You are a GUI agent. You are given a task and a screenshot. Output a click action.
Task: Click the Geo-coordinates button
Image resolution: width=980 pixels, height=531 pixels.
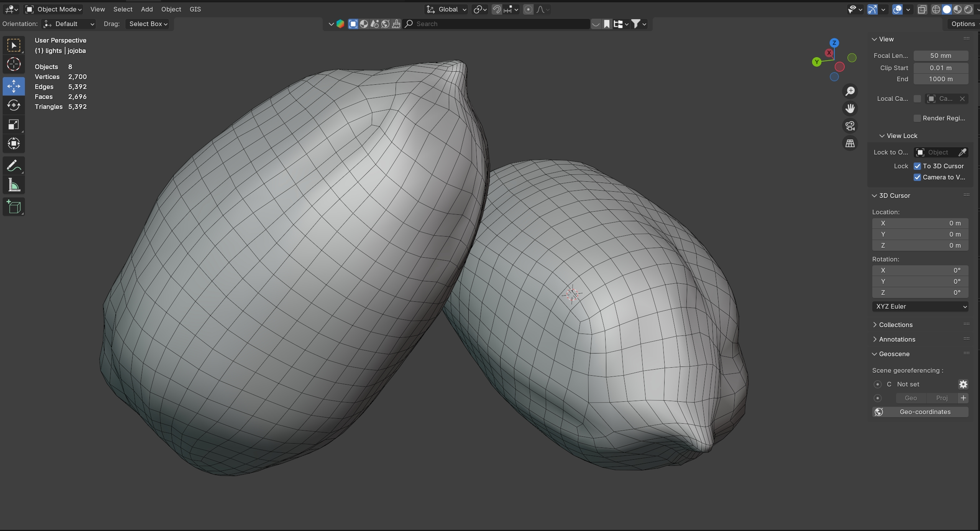click(x=920, y=412)
